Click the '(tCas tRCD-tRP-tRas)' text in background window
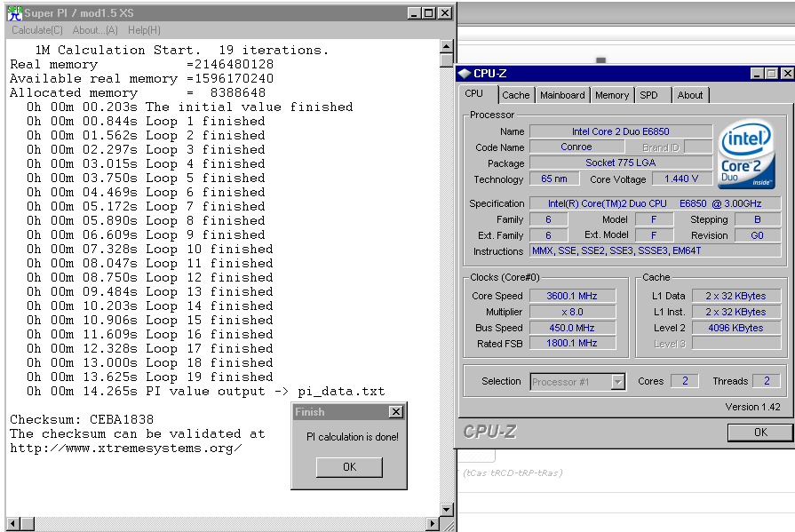This screenshot has height=532, width=795. pos(513,472)
